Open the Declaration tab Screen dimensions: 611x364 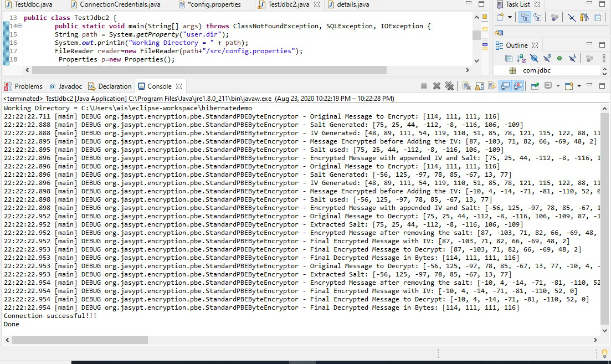point(110,86)
